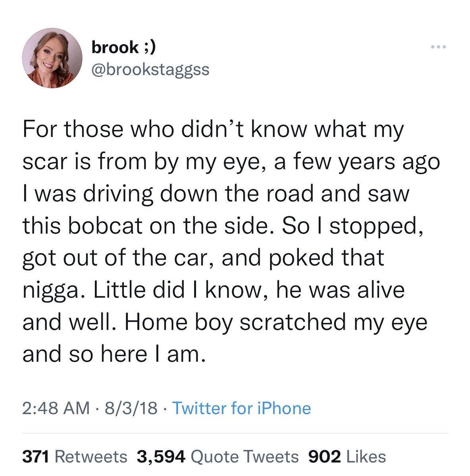Click the closing line "and so here I am."
The width and height of the screenshot is (470, 476).
pyautogui.click(x=114, y=354)
